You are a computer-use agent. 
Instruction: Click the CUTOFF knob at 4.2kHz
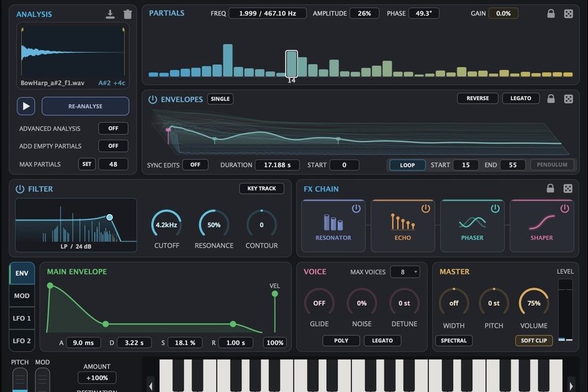click(167, 225)
